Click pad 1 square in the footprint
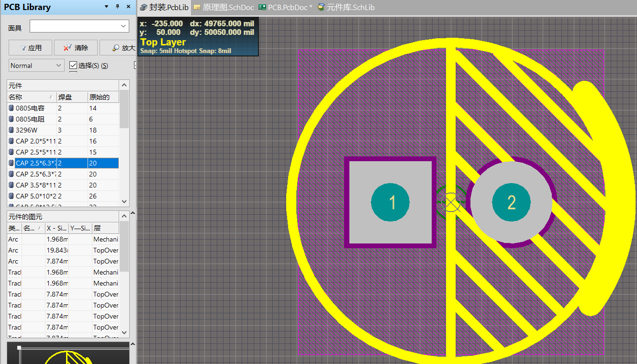 click(x=390, y=202)
